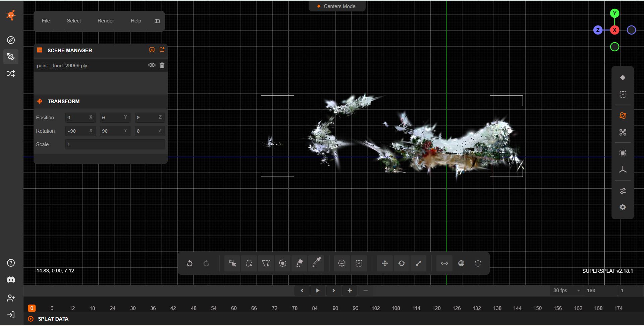The width and height of the screenshot is (644, 326).
Task: Activate the measure tool
Action: (444, 263)
